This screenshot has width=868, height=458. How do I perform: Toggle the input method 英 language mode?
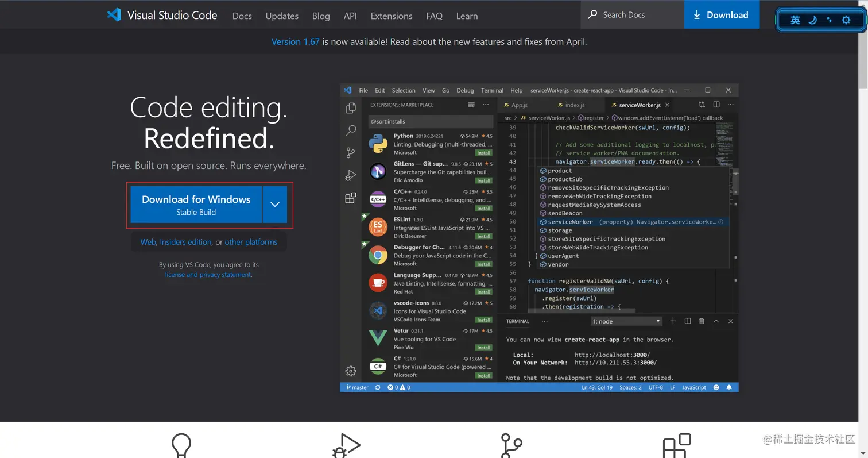point(795,20)
